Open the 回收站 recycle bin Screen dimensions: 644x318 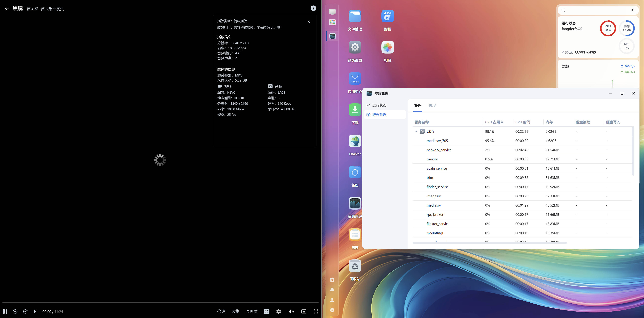(355, 265)
